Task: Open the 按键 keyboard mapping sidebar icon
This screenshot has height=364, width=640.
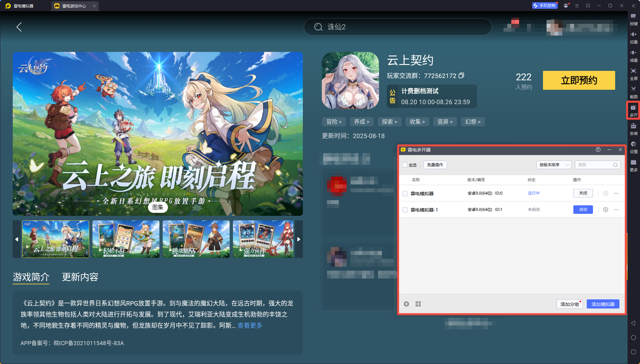Action: pos(633,19)
